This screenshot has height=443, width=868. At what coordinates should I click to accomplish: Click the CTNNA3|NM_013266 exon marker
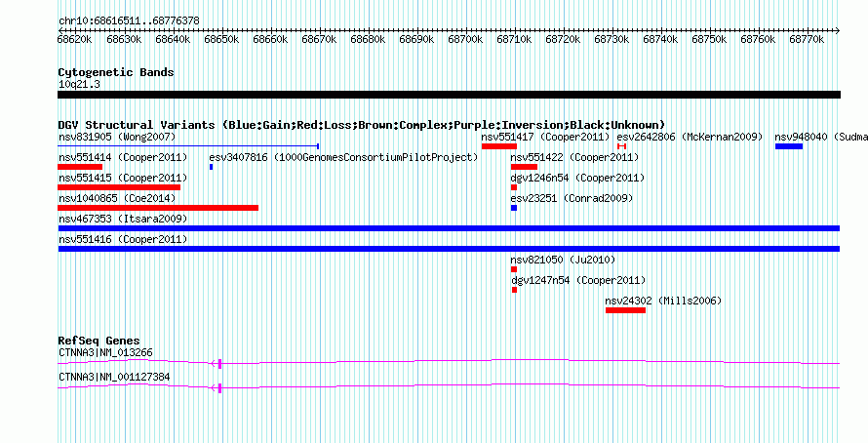click(x=219, y=363)
